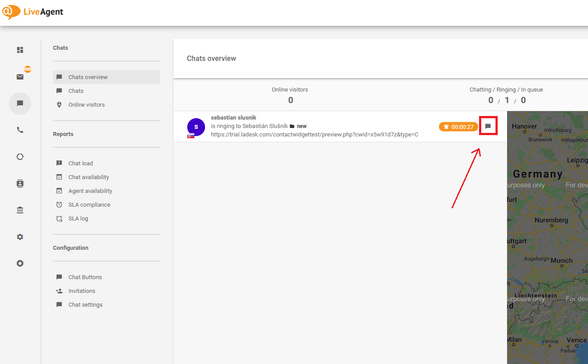Click the sebastian slusnik visitor avatar
The image size is (588, 364).
click(196, 127)
